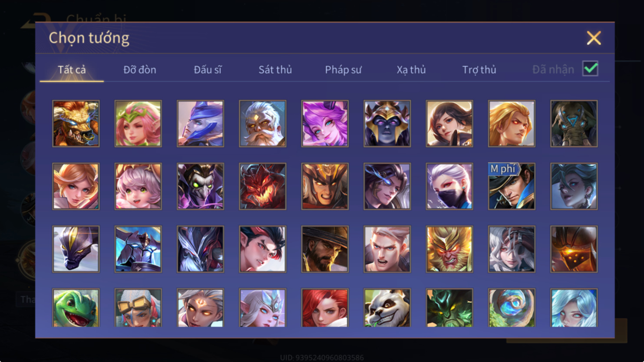The width and height of the screenshot is (644, 362).
Task: Select the pink-haired flower-crown hero
Action: (x=138, y=124)
